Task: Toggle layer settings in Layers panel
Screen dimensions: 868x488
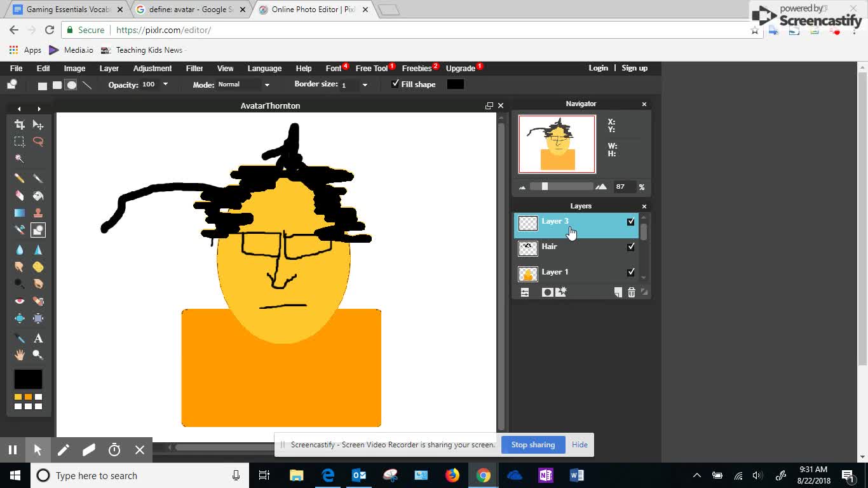Action: pyautogui.click(x=525, y=292)
